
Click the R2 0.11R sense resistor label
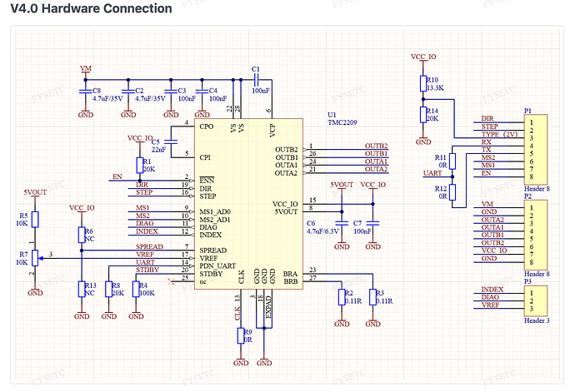pos(353,297)
